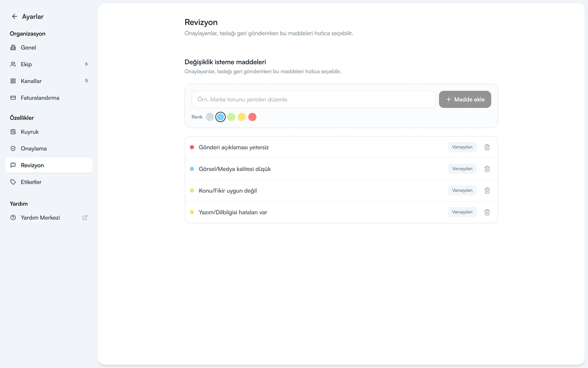Open the Kuyruk settings page
Viewport: 588px width, 368px height.
click(49, 132)
